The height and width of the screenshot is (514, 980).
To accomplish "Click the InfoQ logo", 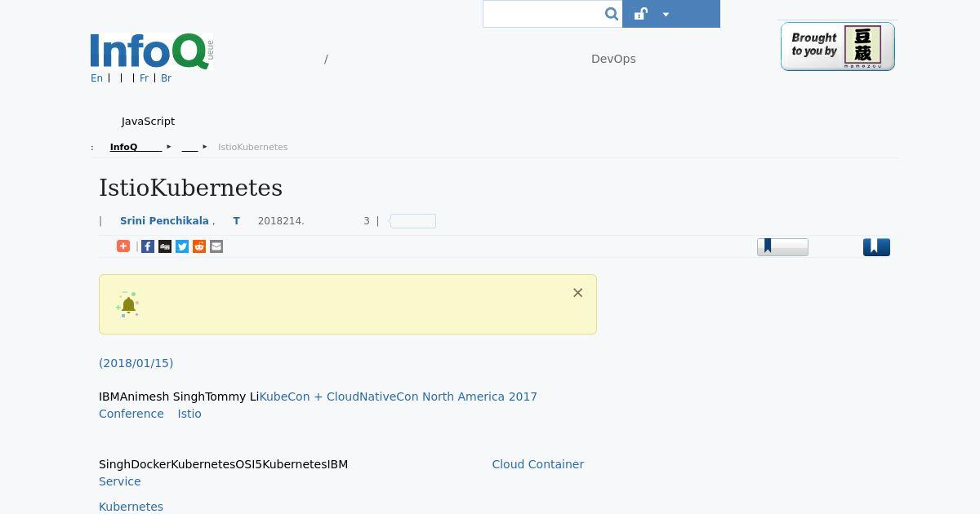I will click(152, 51).
